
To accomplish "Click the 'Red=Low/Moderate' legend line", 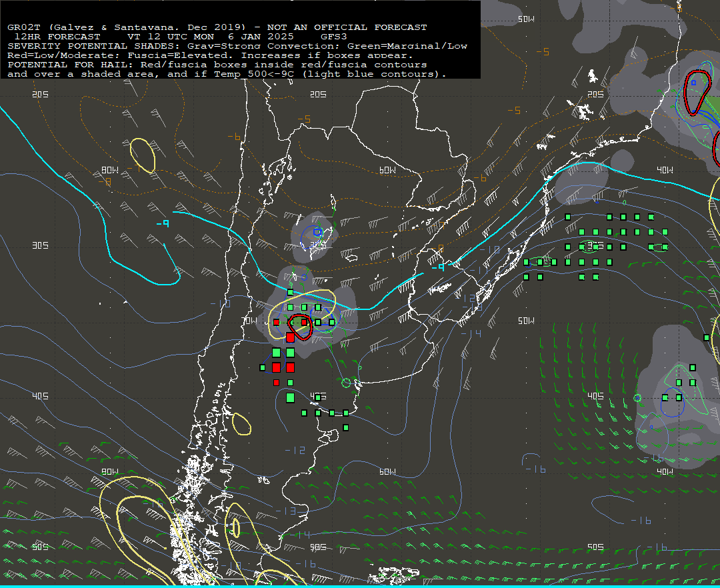I will [x=210, y=55].
